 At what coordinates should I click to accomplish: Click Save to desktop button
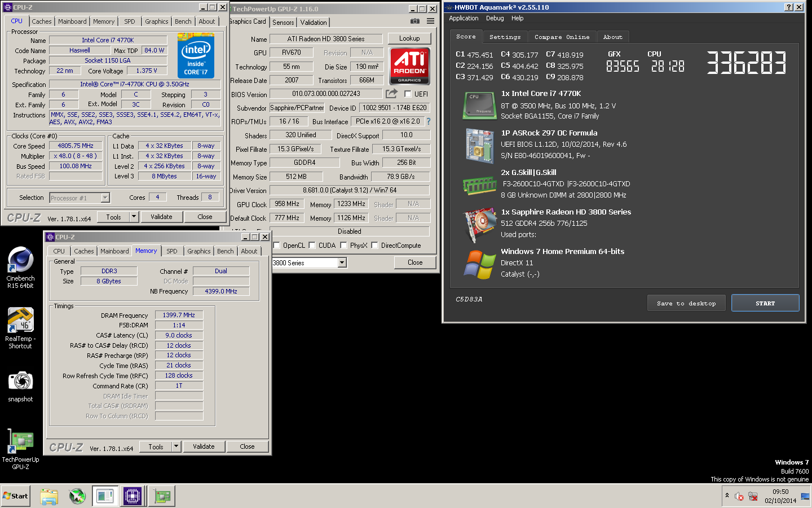[686, 303]
